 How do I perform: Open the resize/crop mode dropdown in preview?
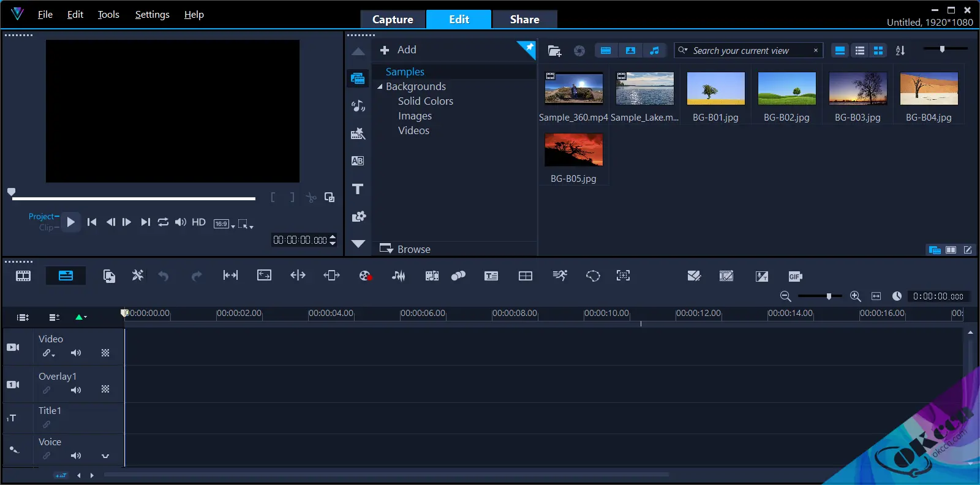click(x=246, y=224)
